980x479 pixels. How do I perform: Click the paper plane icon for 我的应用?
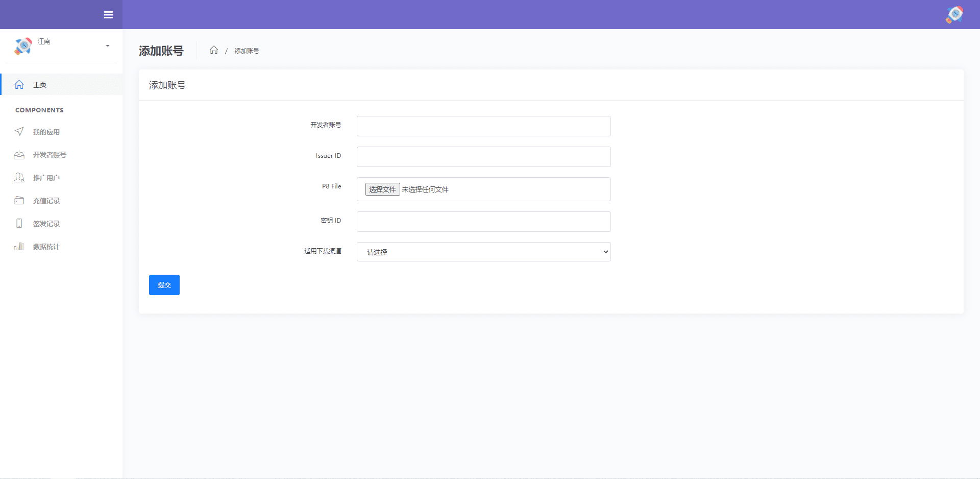pos(19,132)
